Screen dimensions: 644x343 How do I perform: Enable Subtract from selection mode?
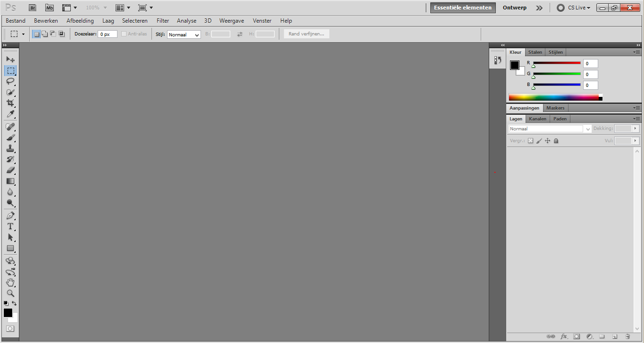[53, 34]
